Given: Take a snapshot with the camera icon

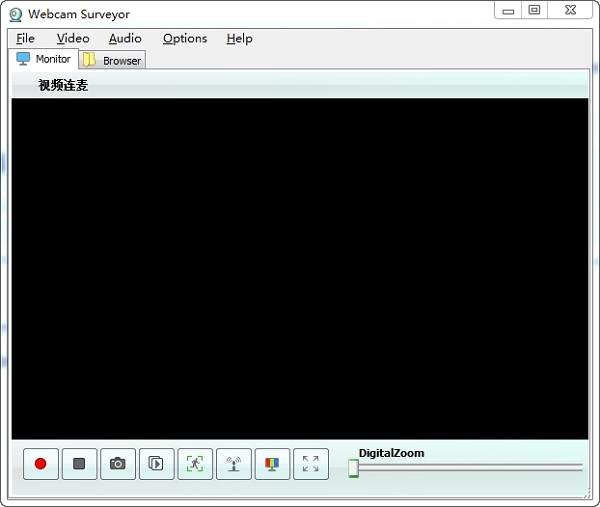Looking at the screenshot, I should pos(118,464).
